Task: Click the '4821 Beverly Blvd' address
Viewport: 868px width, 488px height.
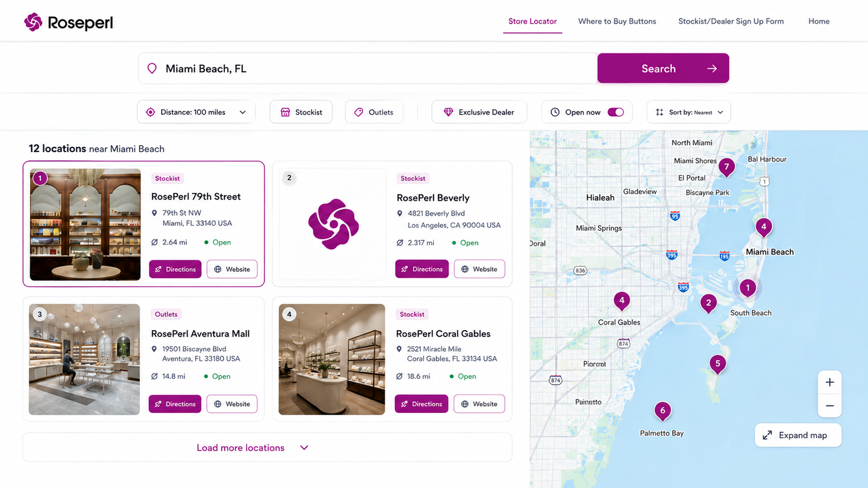Action: (436, 213)
